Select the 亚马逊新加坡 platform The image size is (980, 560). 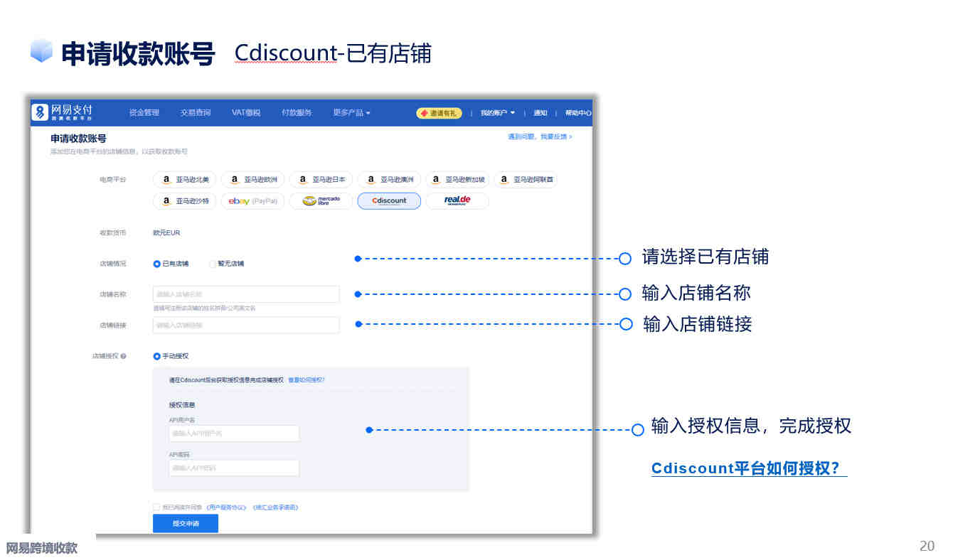[x=457, y=180]
